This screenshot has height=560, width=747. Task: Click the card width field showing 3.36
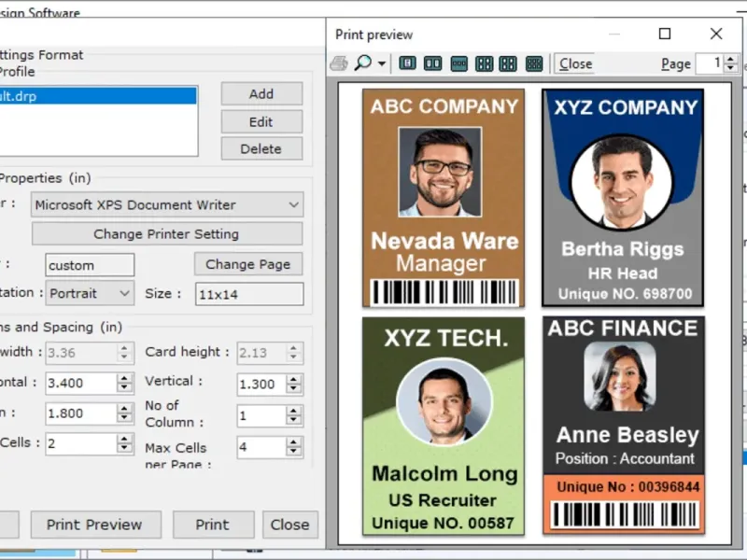point(81,353)
